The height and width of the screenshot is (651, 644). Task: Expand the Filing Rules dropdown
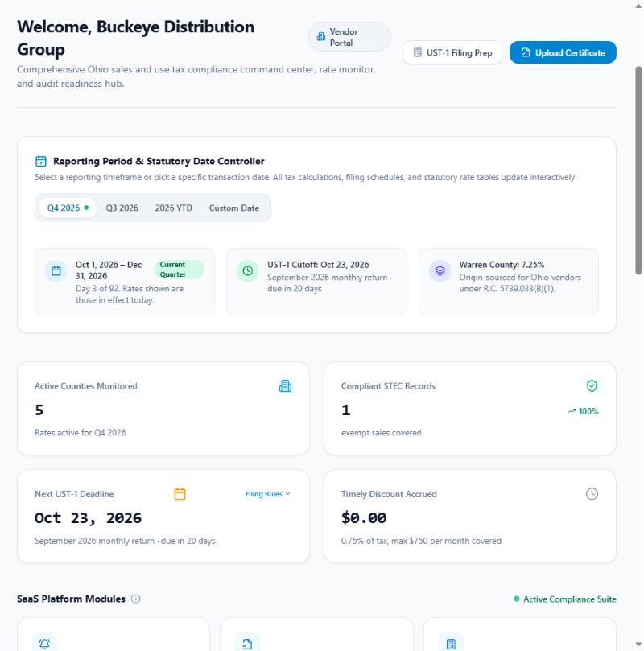(268, 494)
